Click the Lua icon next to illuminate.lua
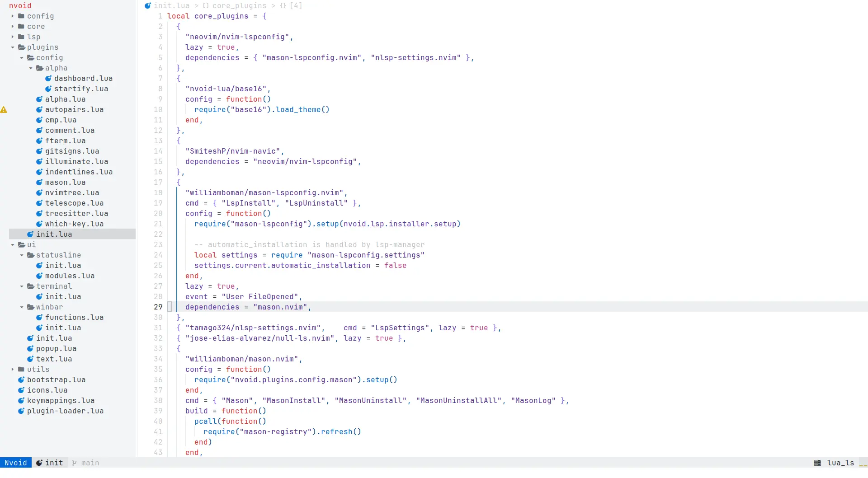The height and width of the screenshot is (478, 868). [x=39, y=162]
